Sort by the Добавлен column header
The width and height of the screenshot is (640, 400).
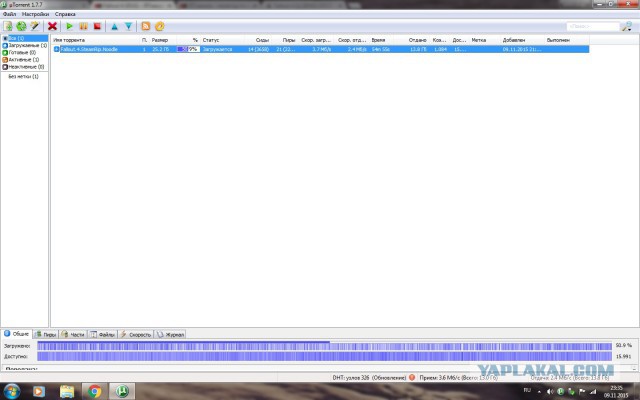pyautogui.click(x=514, y=40)
